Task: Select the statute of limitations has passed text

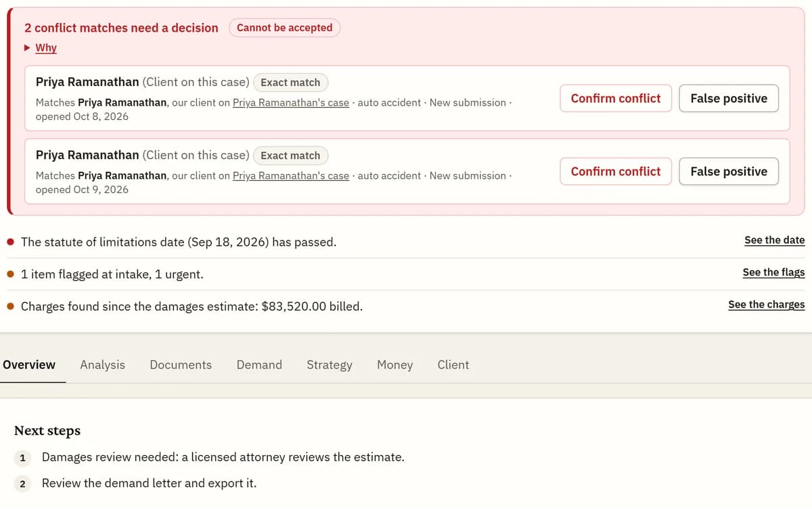Action: pyautogui.click(x=179, y=242)
